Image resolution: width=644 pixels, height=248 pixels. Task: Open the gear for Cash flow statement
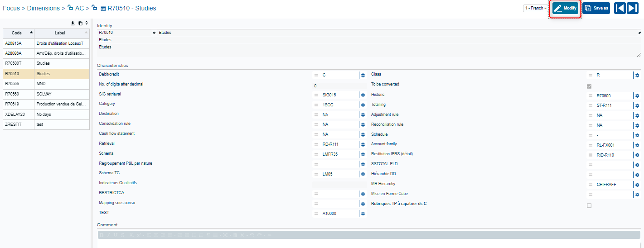pos(363,134)
